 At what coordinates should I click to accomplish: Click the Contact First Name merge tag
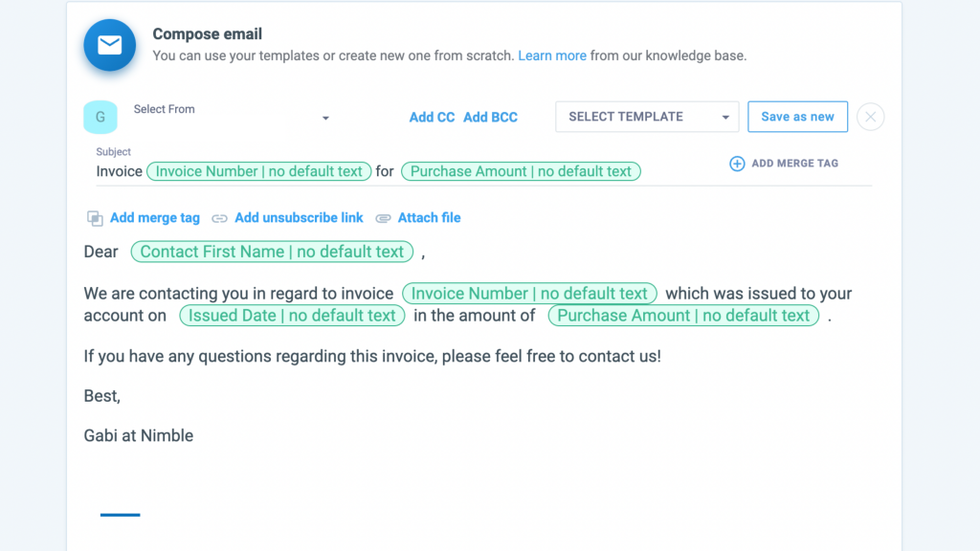pos(272,252)
